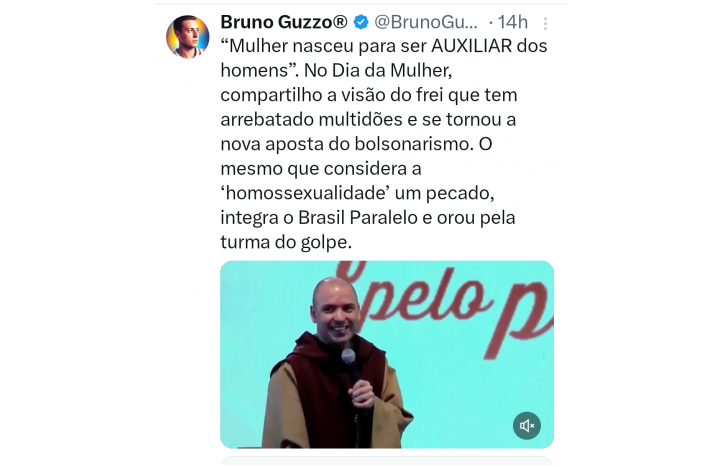Open Bruno Guzzo's profile picture
The image size is (722, 466).
tap(187, 37)
